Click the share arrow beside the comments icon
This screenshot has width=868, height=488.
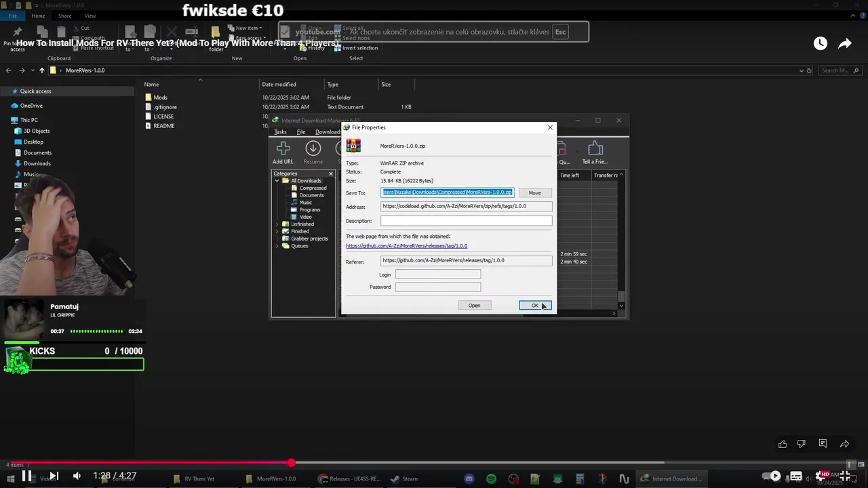pyautogui.click(x=844, y=444)
